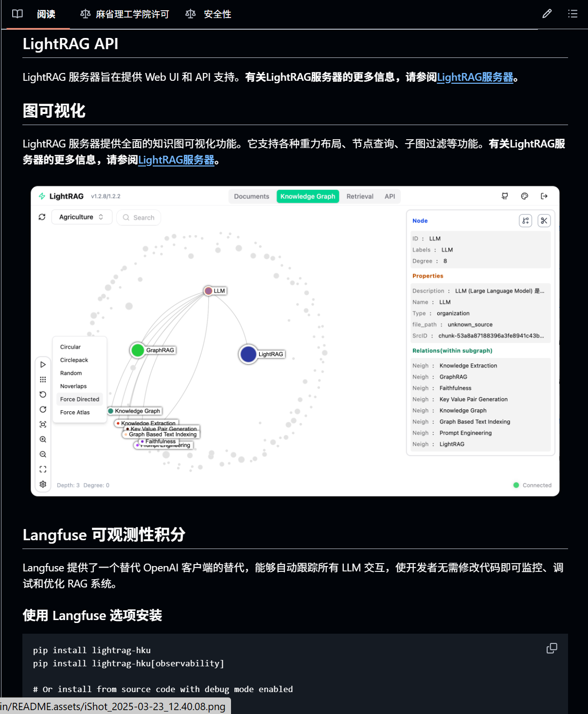Follow LightRAG服务器 link under LightRAG API
The height and width of the screenshot is (714, 588).
coord(475,77)
